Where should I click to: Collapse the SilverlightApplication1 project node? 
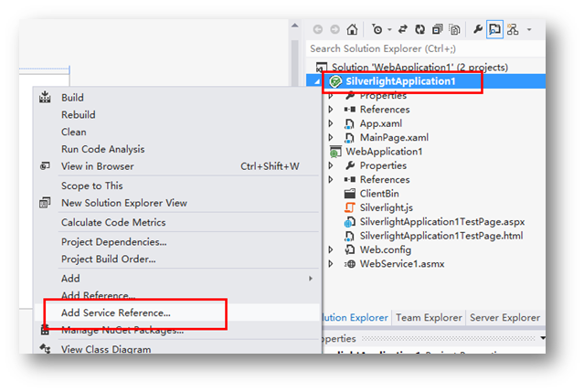click(317, 81)
